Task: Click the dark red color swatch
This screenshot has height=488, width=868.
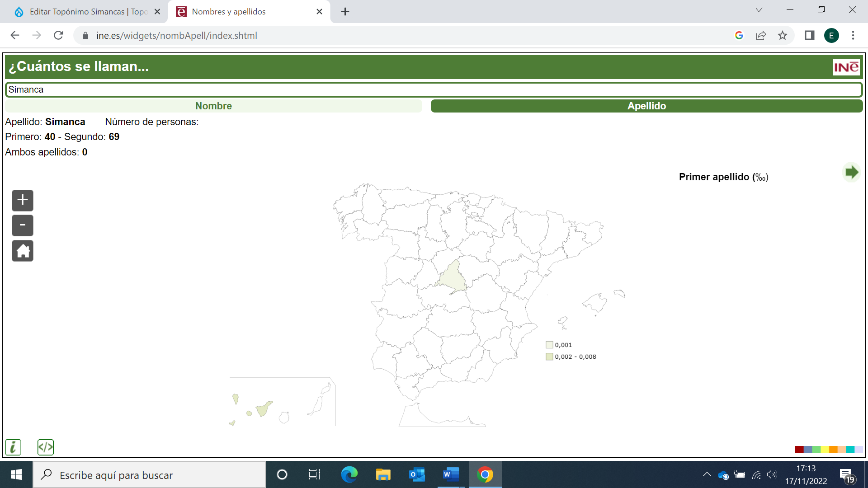Action: pos(799,449)
